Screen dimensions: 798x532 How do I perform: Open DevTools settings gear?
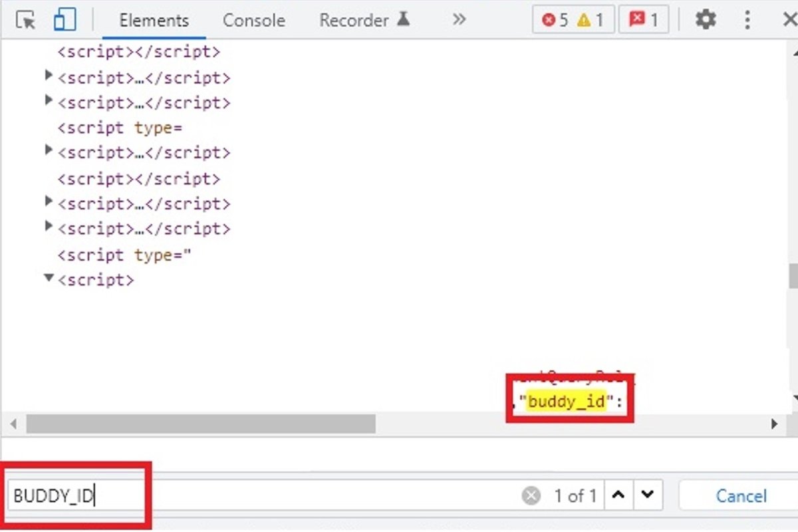[x=706, y=20]
